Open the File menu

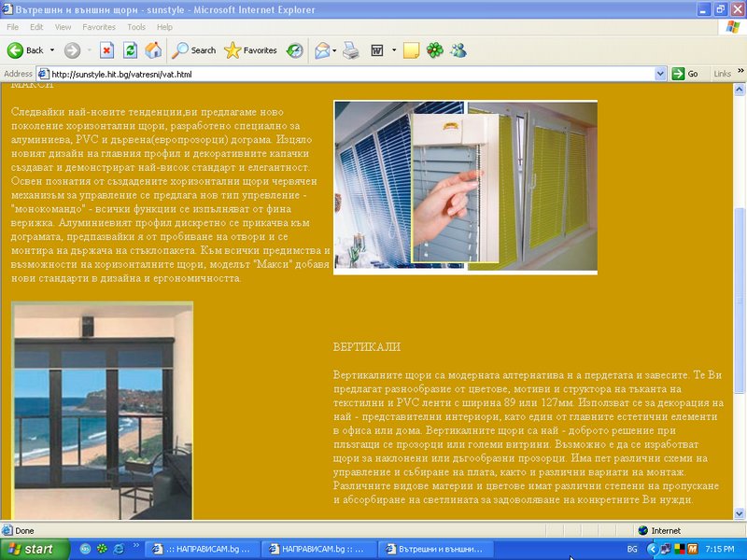tap(13, 27)
